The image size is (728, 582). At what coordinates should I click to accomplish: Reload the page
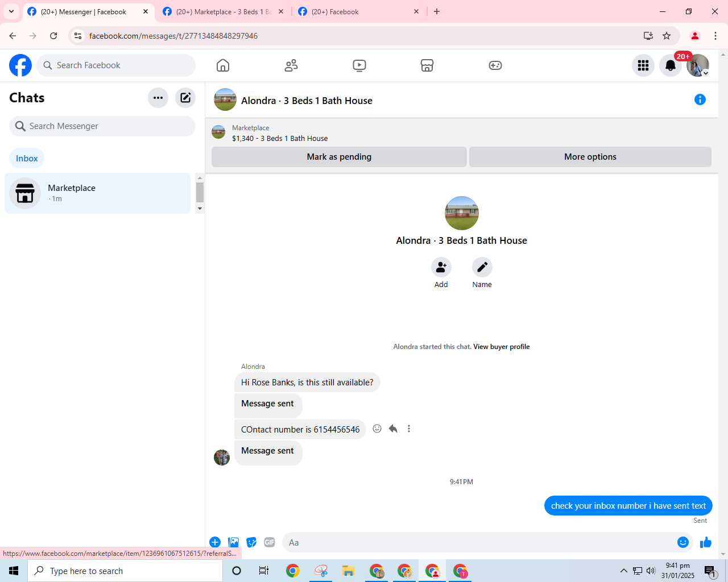click(53, 36)
